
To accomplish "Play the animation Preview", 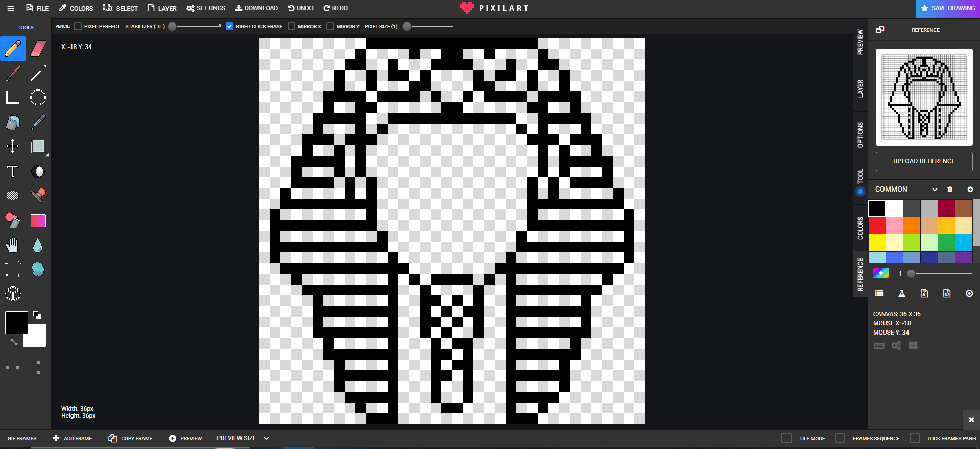I will tap(185, 438).
